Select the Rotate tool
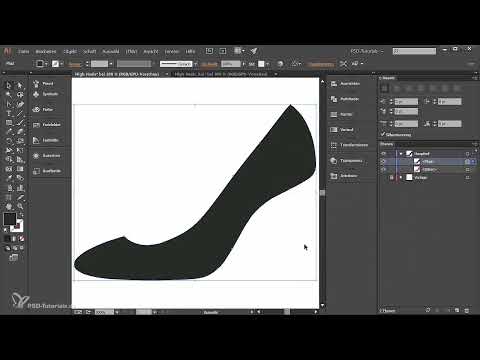 point(9,141)
